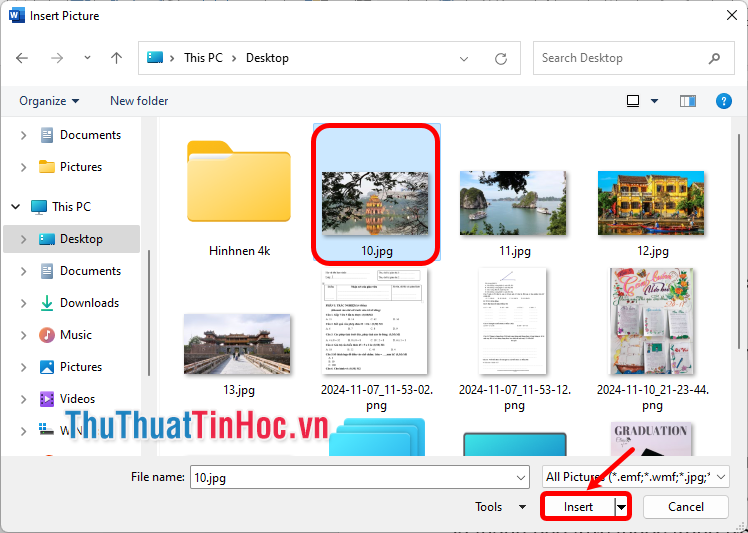Open Help with the question mark icon
The height and width of the screenshot is (533, 748).
(x=723, y=101)
